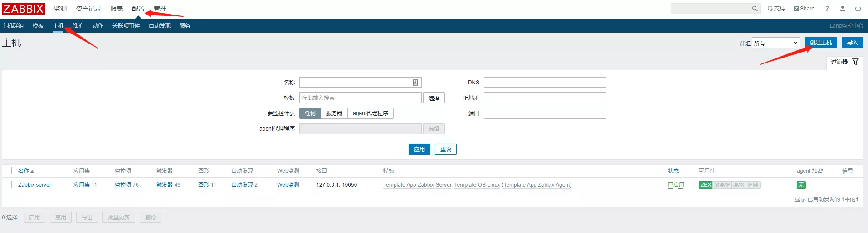Click the 创建主机 button
This screenshot has height=233, width=868.
(820, 43)
